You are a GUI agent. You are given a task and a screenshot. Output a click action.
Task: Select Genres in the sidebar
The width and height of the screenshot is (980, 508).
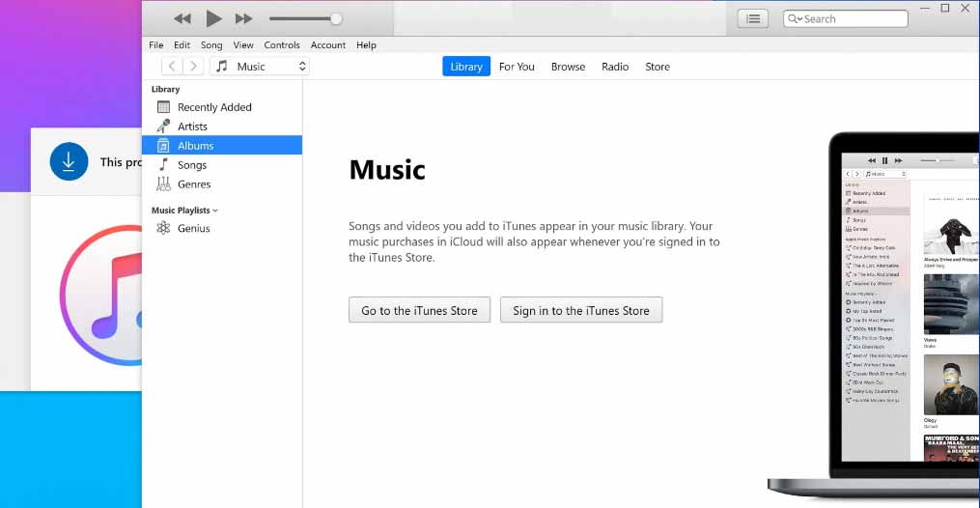222,184
